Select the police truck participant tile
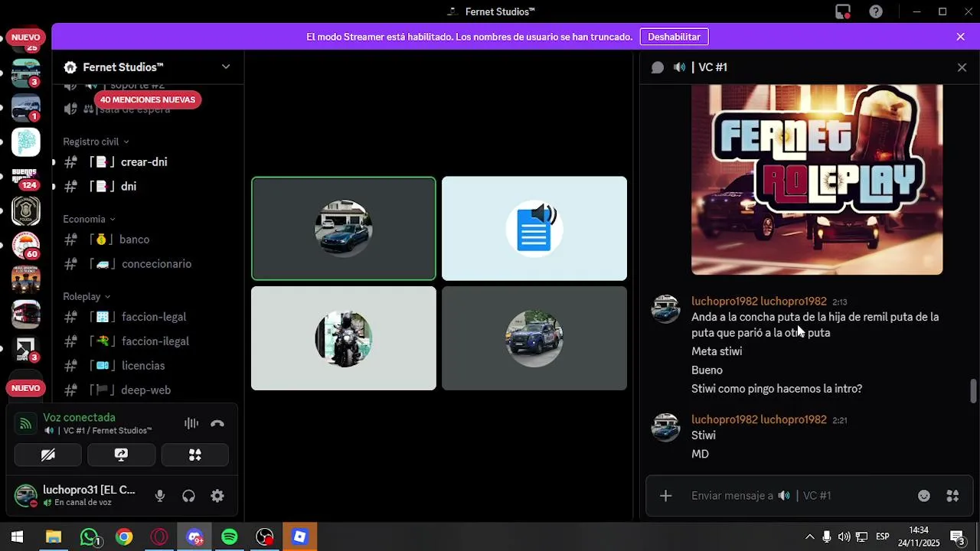The height and width of the screenshot is (551, 980). [x=534, y=338]
